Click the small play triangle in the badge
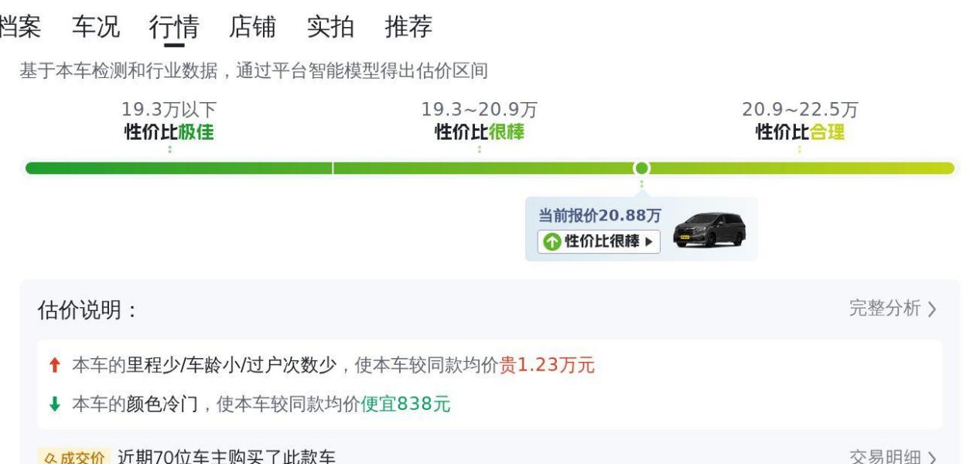 (648, 242)
